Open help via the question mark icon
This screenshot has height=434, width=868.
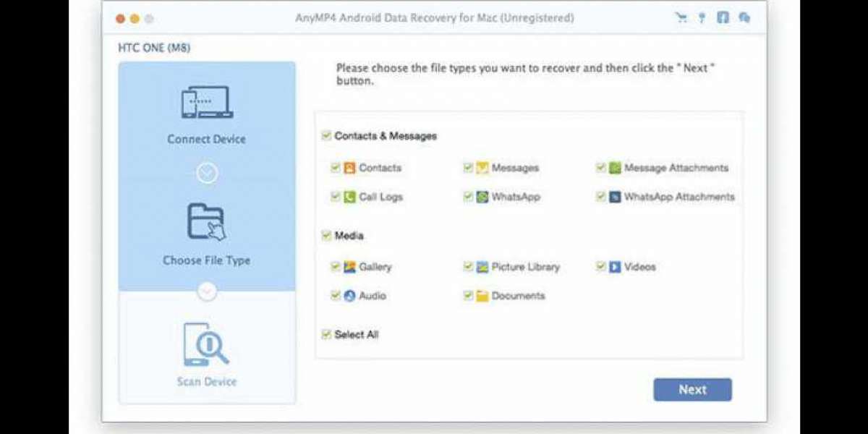702,18
